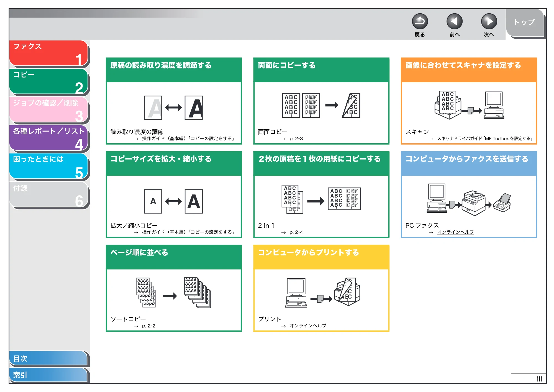
Task: Select 各種レポート／リスト chapter 4
Action: pos(49,138)
